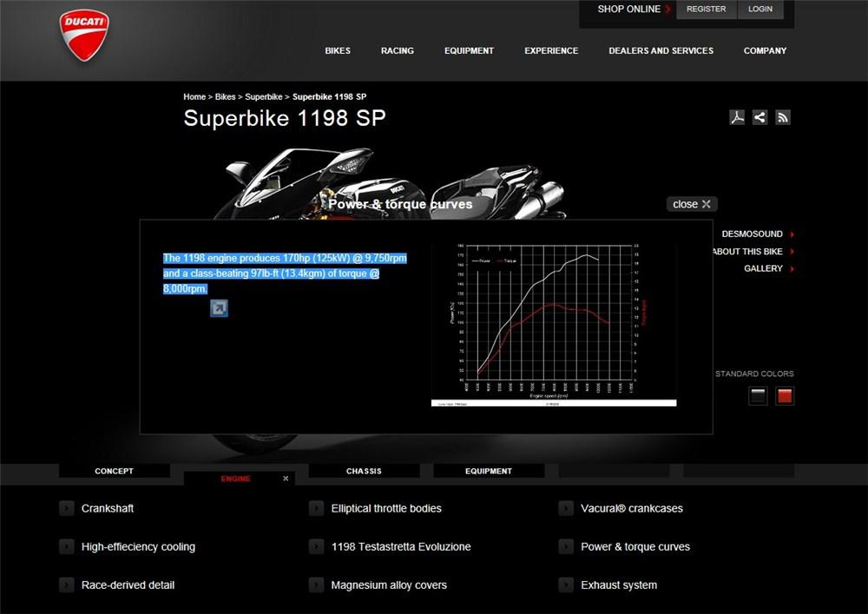Collapse the ENGINE tab with its X
This screenshot has height=614, width=868.
click(286, 479)
